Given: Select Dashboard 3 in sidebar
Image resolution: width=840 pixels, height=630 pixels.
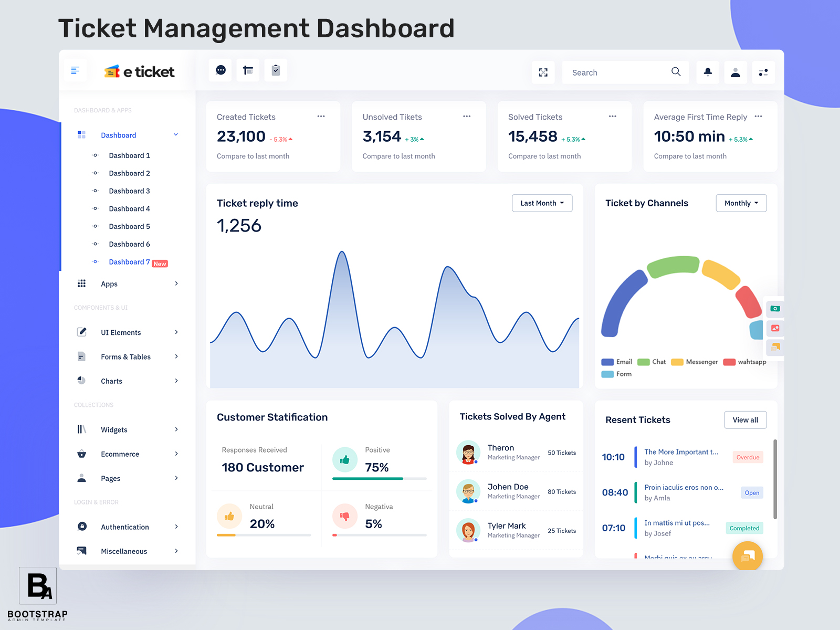Looking at the screenshot, I should point(129,191).
